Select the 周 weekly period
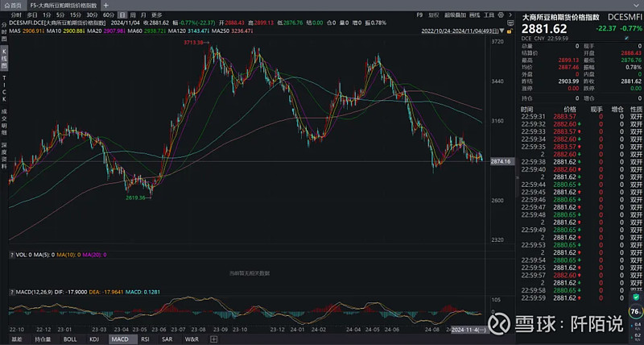 pyautogui.click(x=133, y=15)
